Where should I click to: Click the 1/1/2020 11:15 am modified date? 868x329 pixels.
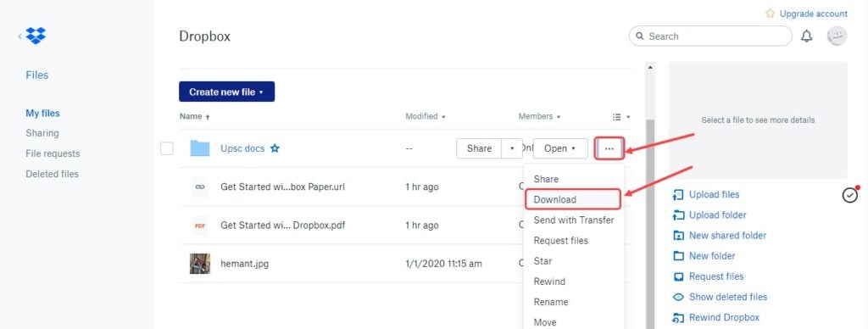point(443,264)
